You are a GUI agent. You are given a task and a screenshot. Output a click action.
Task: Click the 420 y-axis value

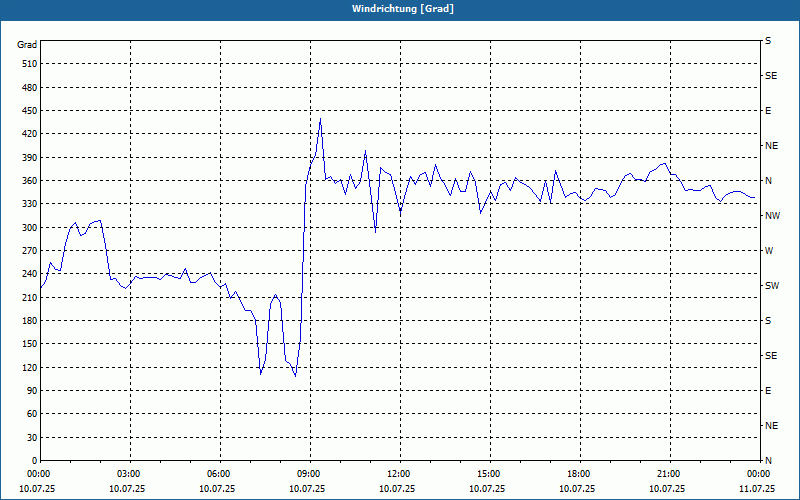click(x=30, y=134)
